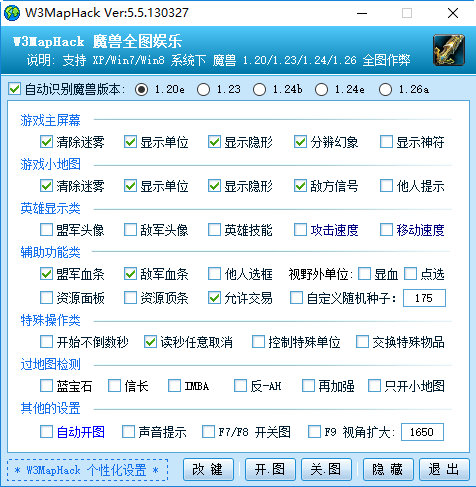
Task: Enable 显血 for 视野外单位
Action: (364, 274)
